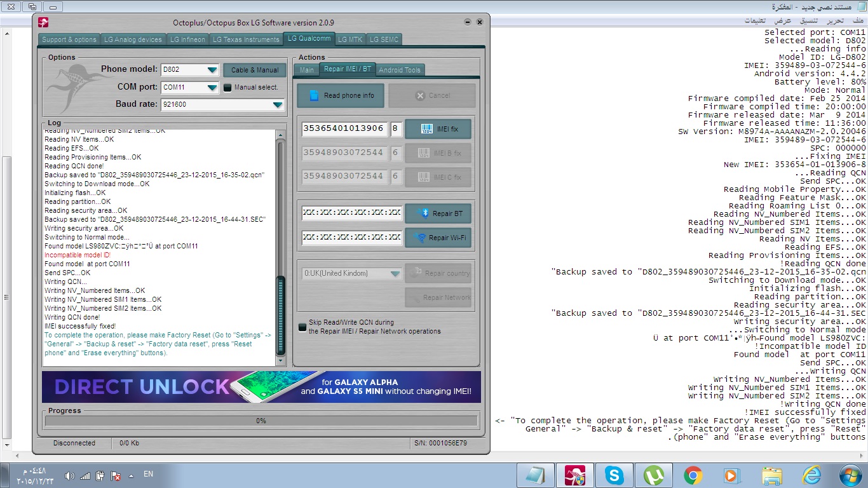Viewport: 868px width, 488px height.
Task: Select the LG Qualcomm tab
Action: point(309,38)
